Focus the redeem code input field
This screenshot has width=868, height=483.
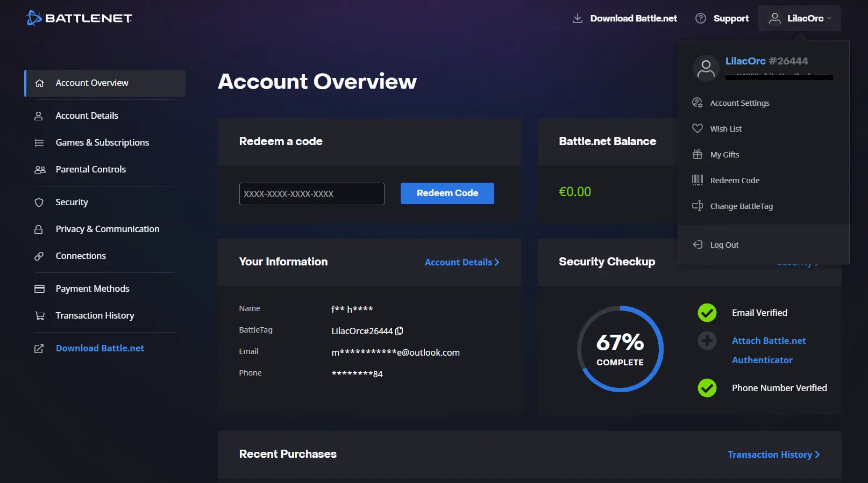tap(311, 194)
